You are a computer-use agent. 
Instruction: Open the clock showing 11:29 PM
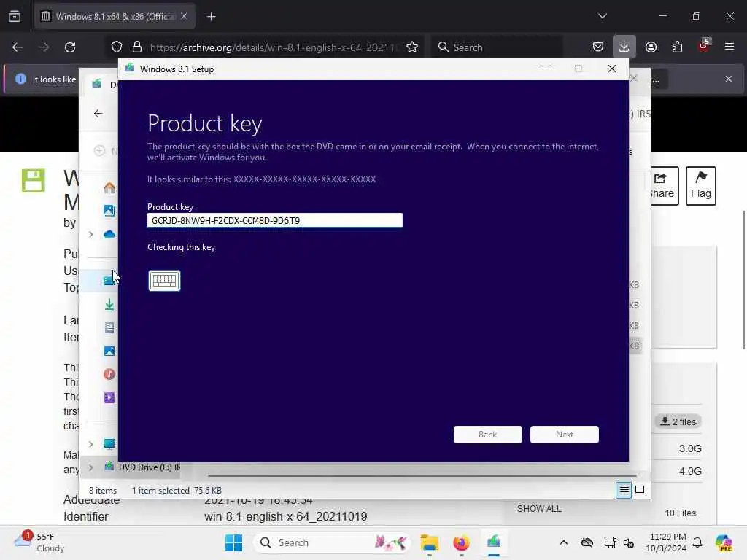tap(667, 542)
